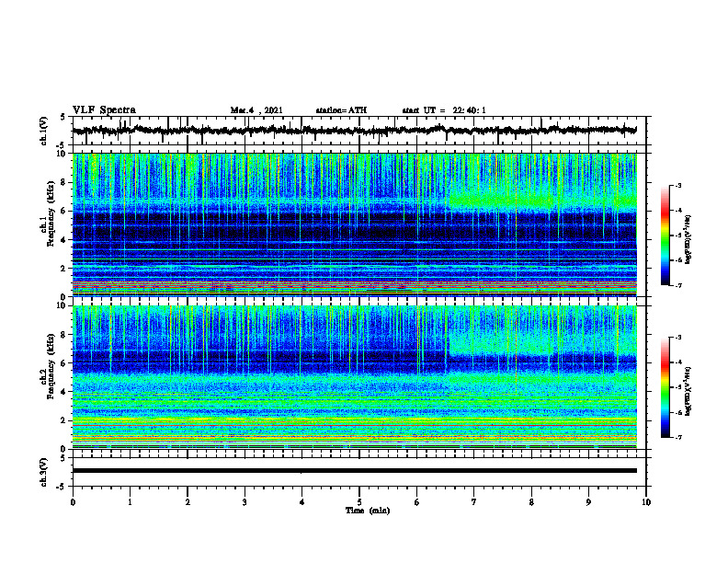Click the "-3" tick on ch.2 colorbar
Screen dimensions: 728x563
pyautogui.click(x=677, y=338)
